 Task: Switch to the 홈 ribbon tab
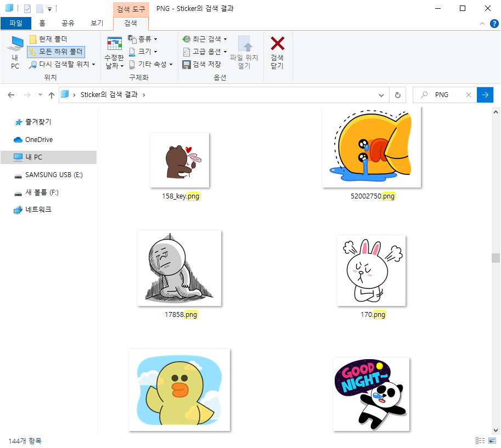42,23
